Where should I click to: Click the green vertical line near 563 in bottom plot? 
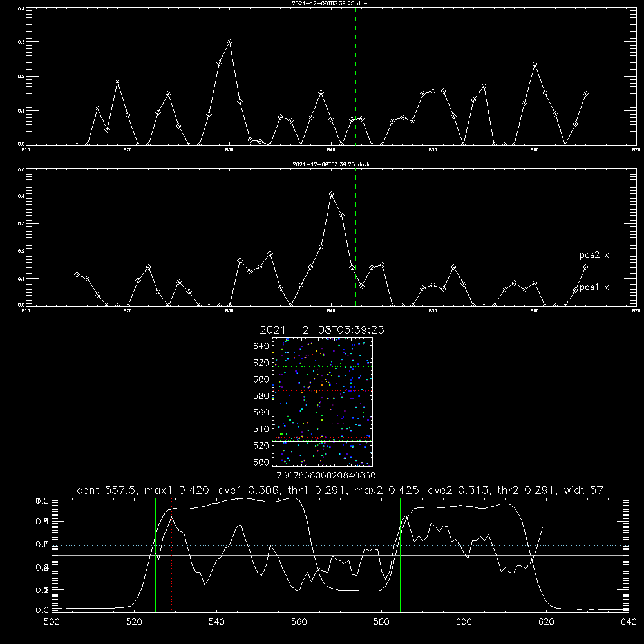click(310, 554)
